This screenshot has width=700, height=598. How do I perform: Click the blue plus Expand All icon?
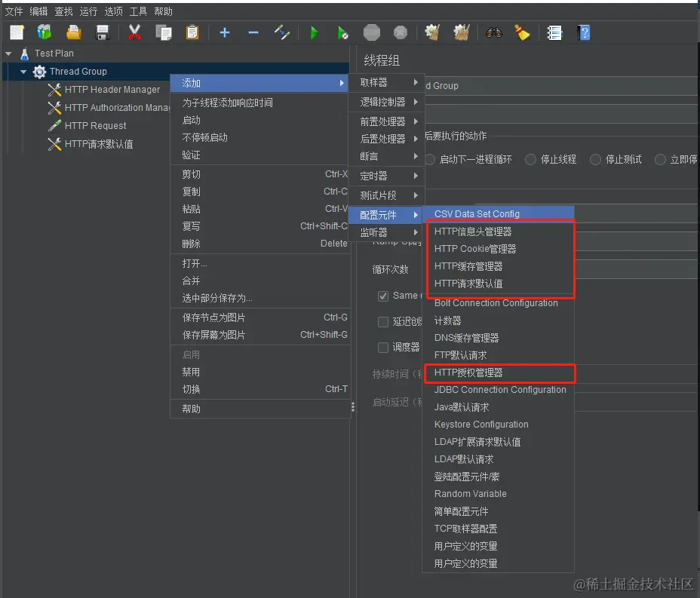(225, 32)
